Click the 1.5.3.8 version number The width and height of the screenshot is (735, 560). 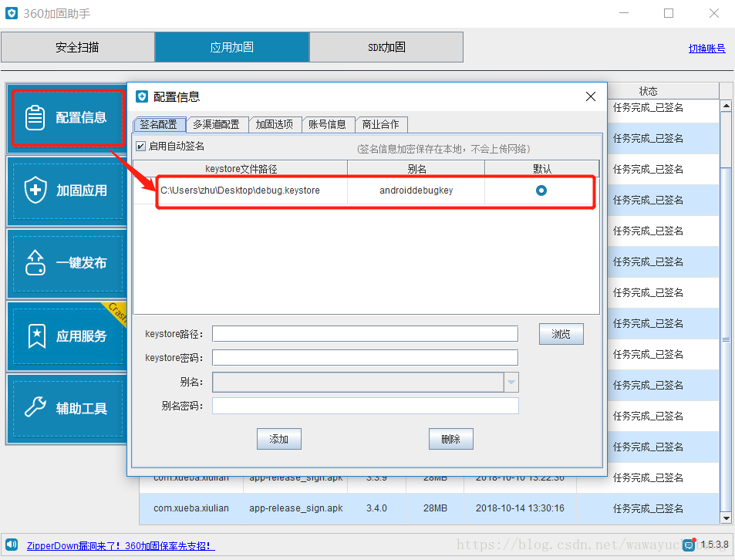coord(714,545)
